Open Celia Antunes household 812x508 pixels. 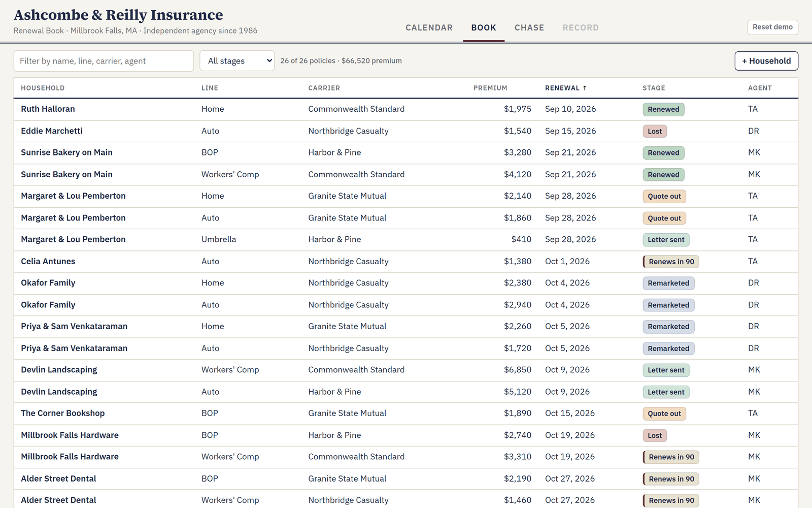point(406,262)
